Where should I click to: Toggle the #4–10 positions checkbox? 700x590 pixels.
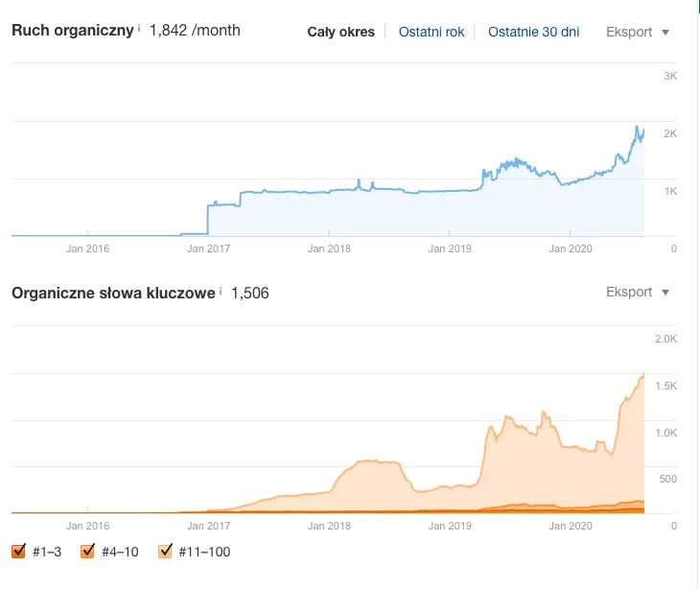tap(87, 552)
